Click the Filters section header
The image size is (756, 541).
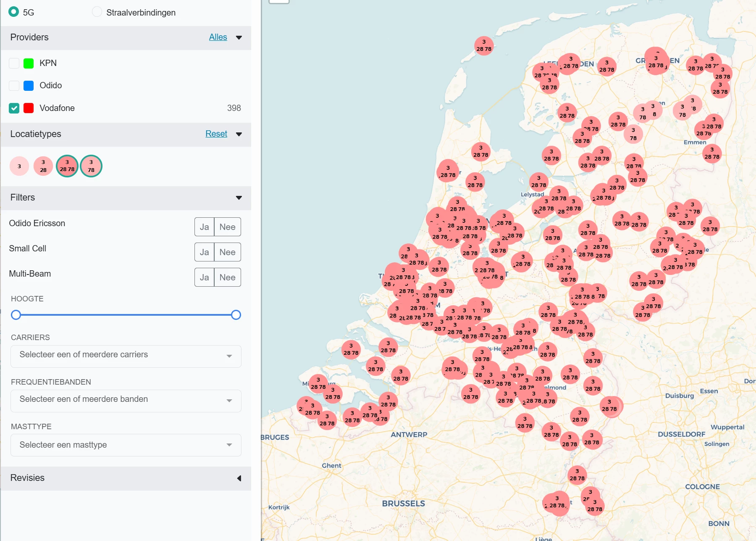pyautogui.click(x=126, y=198)
